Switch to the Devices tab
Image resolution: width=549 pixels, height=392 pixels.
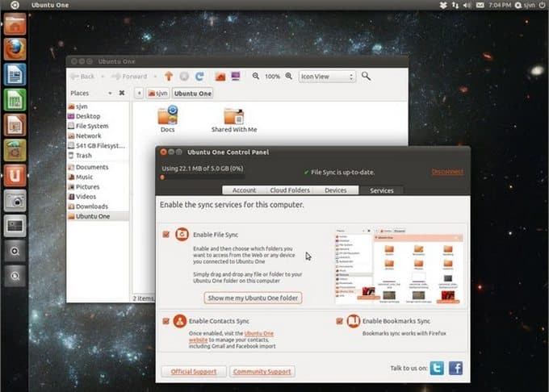(335, 190)
